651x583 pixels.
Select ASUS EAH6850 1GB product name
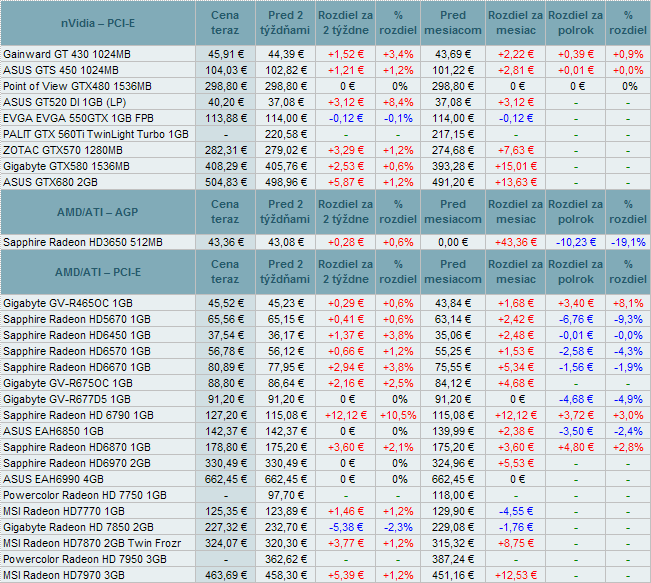tap(53, 431)
